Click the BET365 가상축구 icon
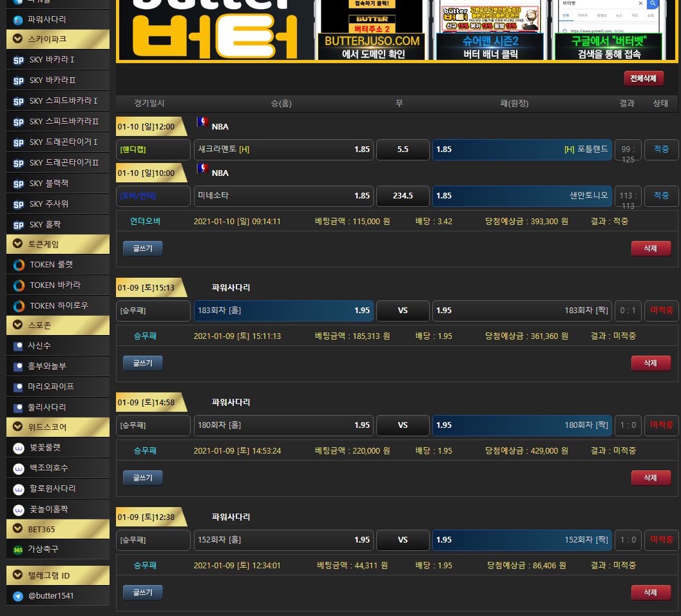The height and width of the screenshot is (616, 681). (x=18, y=550)
